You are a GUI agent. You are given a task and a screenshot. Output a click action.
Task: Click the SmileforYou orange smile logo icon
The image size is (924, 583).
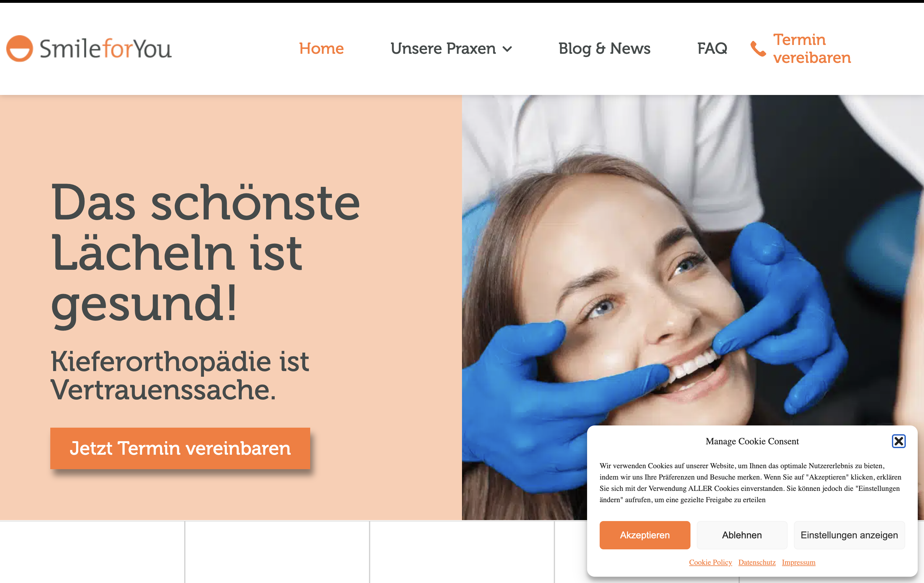tap(19, 49)
